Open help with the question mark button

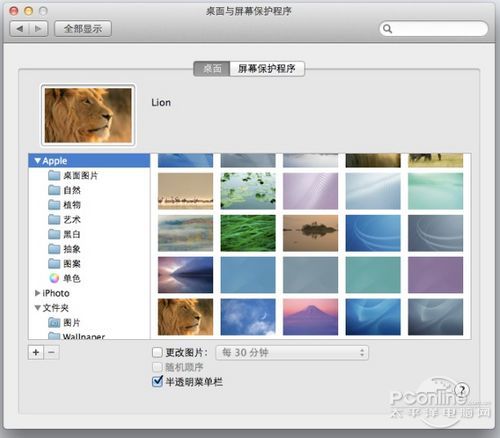[462, 389]
